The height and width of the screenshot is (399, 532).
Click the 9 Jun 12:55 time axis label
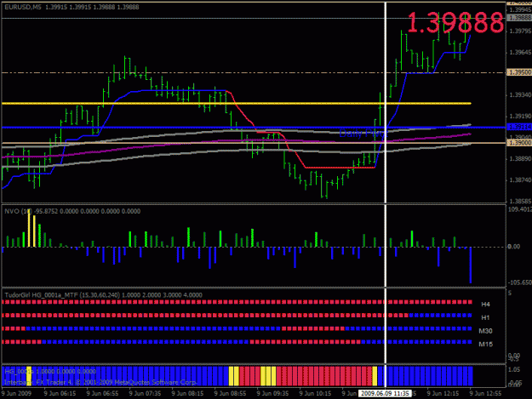point(485,394)
